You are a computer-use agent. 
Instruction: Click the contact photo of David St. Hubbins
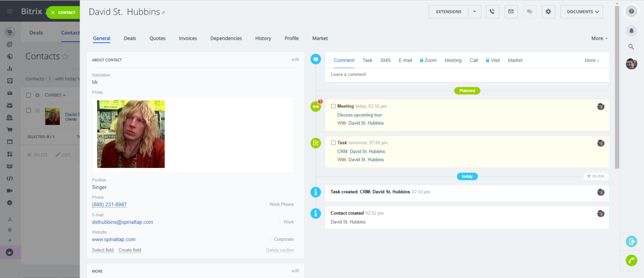pos(131,134)
